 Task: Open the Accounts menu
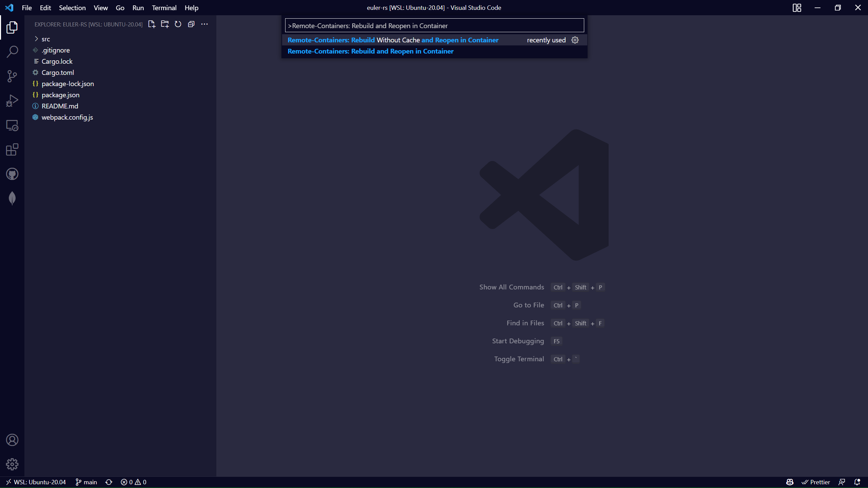pos(12,440)
